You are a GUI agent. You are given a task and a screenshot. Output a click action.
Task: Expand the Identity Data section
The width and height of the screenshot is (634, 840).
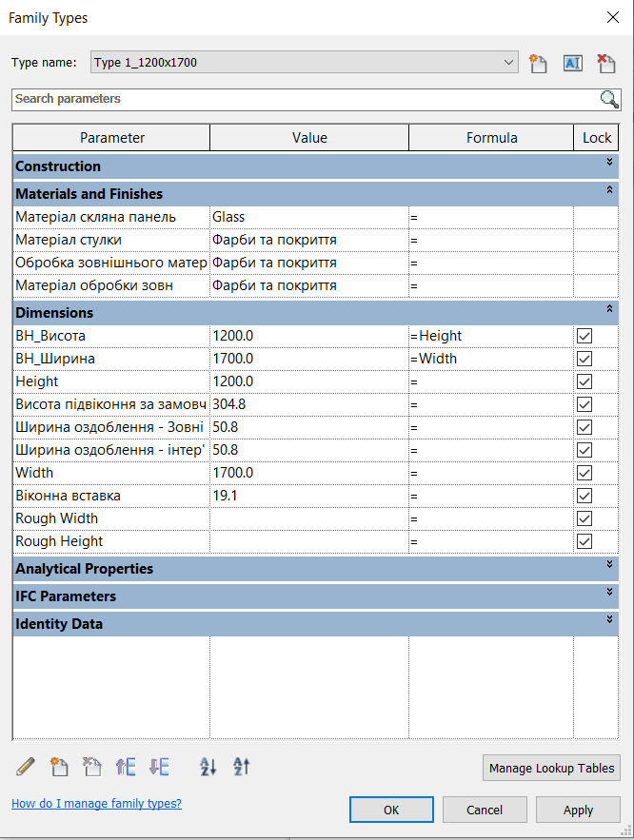click(x=609, y=620)
